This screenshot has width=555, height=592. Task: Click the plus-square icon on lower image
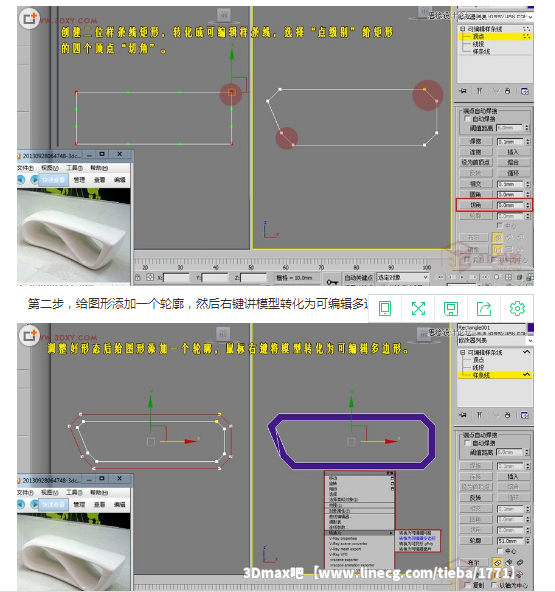coord(29,335)
